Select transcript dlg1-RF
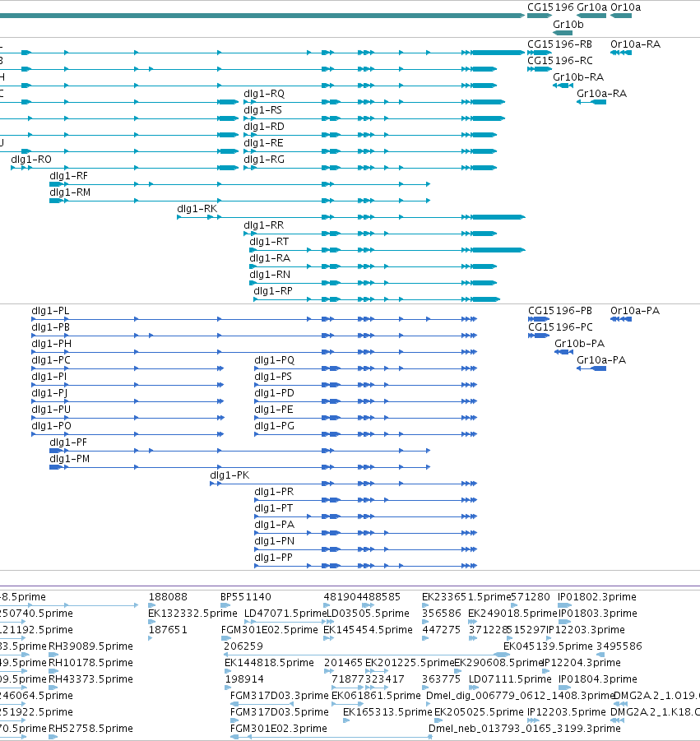Image resolution: width=700 pixels, height=741 pixels. 68,176
